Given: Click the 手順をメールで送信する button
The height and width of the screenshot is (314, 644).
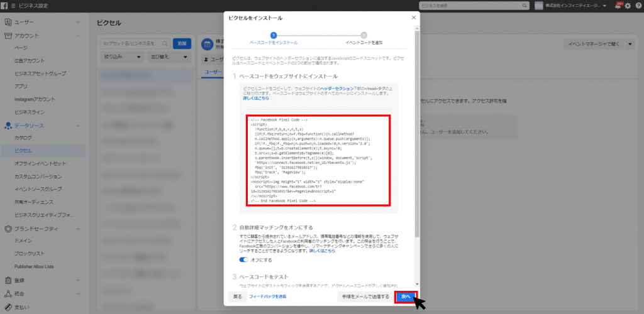Looking at the screenshot, I should [365, 296].
